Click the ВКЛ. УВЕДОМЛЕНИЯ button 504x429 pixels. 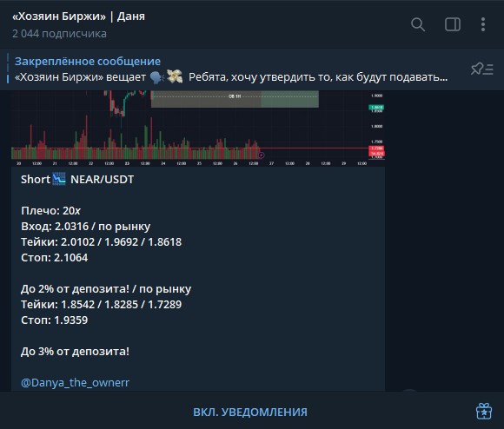pos(250,412)
